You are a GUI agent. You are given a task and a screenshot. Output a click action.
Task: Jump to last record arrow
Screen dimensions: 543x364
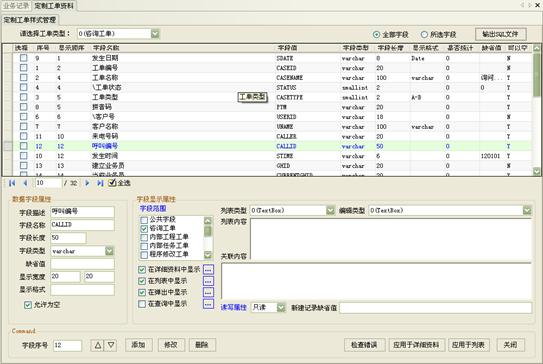coord(100,183)
